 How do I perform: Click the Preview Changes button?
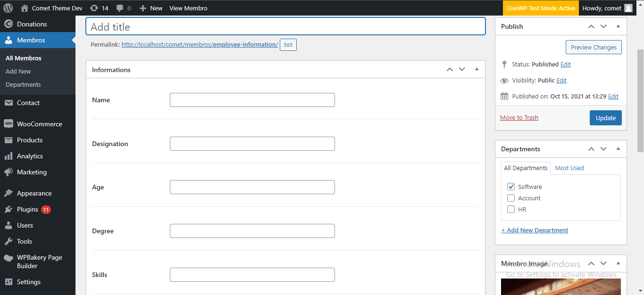click(x=594, y=47)
